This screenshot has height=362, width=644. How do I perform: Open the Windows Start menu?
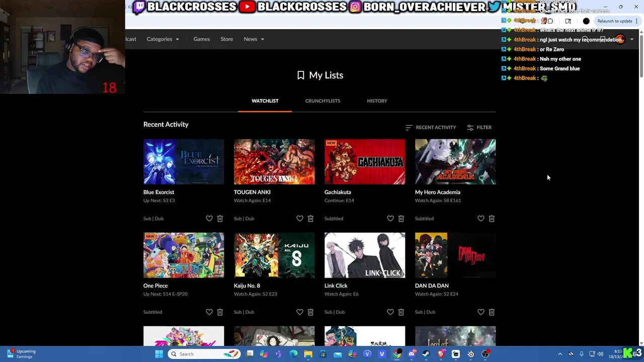(x=159, y=354)
